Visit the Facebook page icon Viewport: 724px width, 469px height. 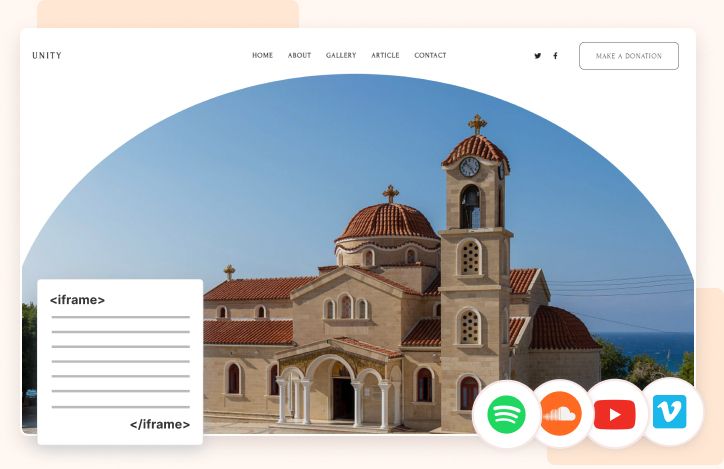pos(556,56)
